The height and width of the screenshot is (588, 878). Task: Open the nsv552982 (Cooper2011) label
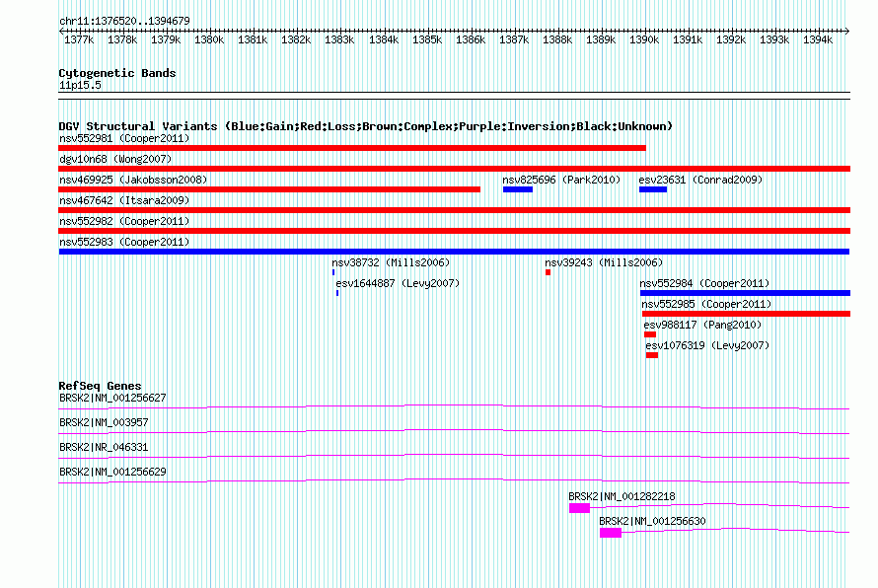(x=124, y=221)
